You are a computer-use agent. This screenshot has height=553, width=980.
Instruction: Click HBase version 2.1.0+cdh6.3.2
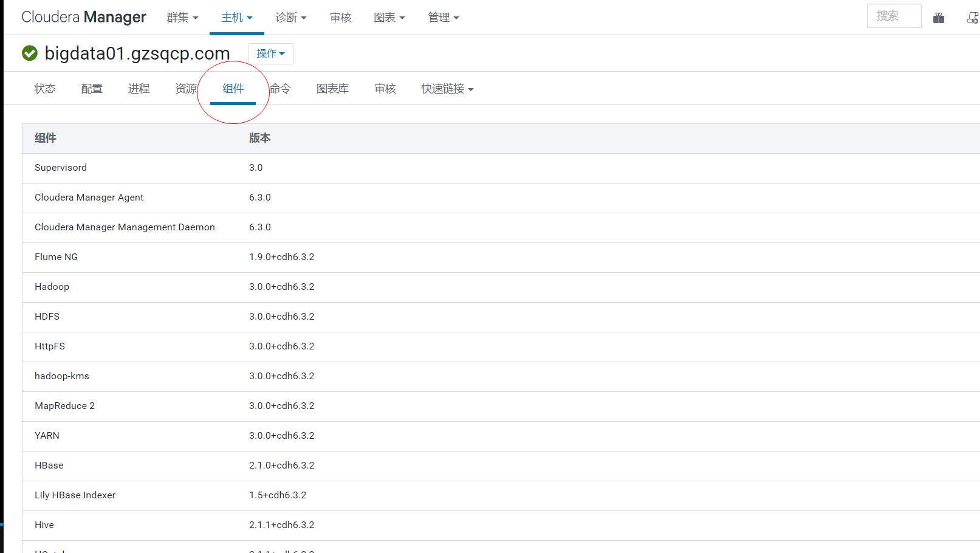click(282, 465)
